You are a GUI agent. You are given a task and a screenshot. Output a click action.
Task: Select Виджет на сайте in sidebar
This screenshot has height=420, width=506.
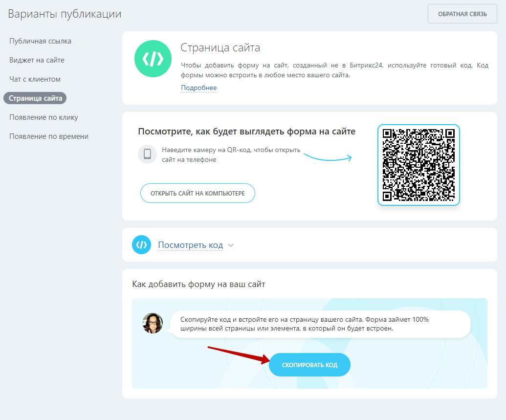click(x=37, y=60)
